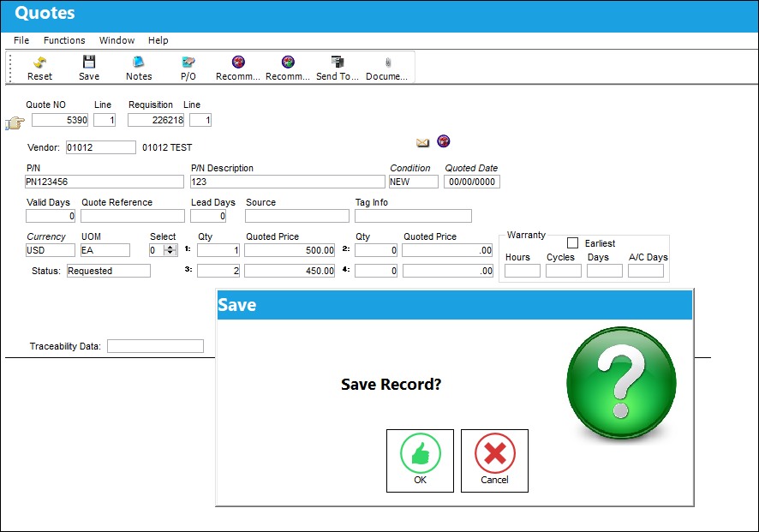This screenshot has height=532, width=759.
Task: Click the pointing hand icon beside Quote NO
Action: click(15, 123)
